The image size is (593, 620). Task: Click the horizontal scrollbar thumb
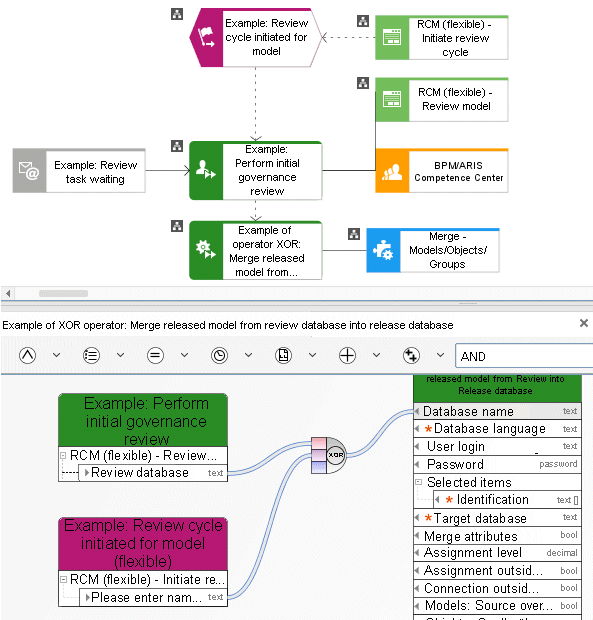pos(63,293)
